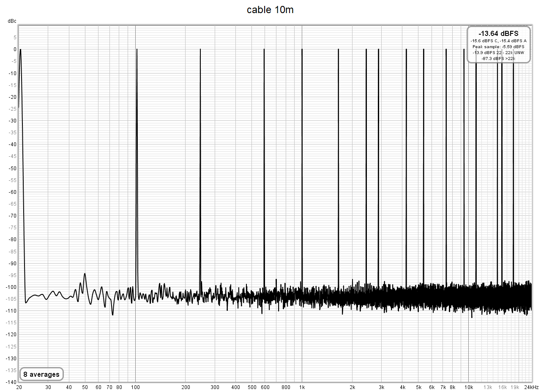Click the "-105" level label on dBc axis

(x=11, y=299)
